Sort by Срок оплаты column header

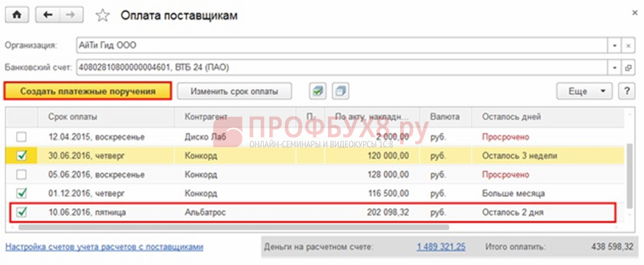click(106, 117)
